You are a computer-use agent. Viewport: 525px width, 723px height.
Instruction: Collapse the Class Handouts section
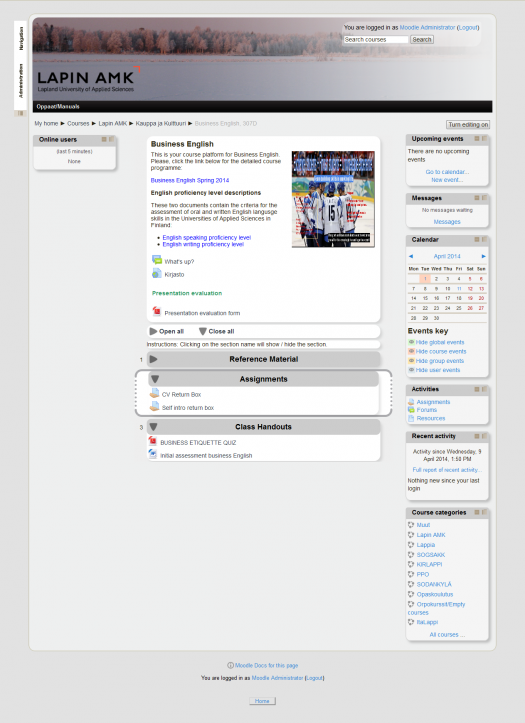click(x=153, y=427)
